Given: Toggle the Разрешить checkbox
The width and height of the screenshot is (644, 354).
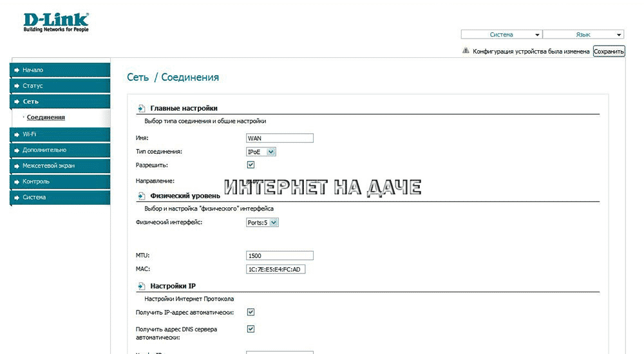Looking at the screenshot, I should pos(251,165).
